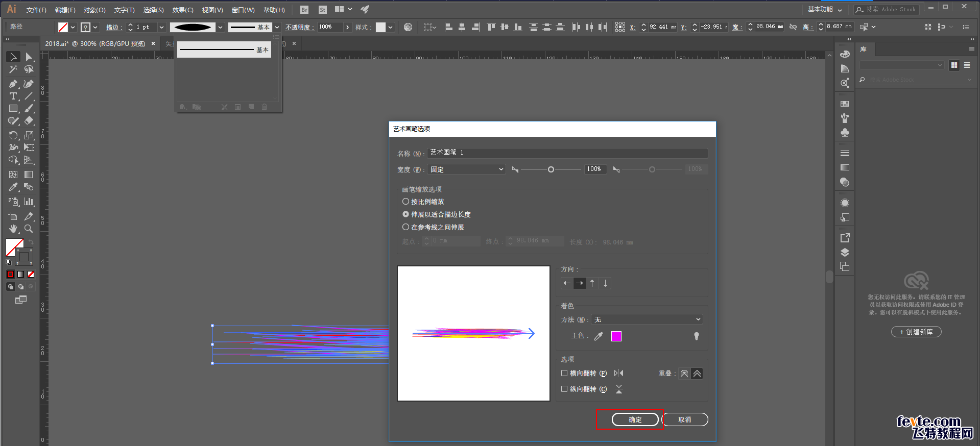Select the Rotate tool
Image resolution: width=980 pixels, height=446 pixels.
[x=13, y=135]
